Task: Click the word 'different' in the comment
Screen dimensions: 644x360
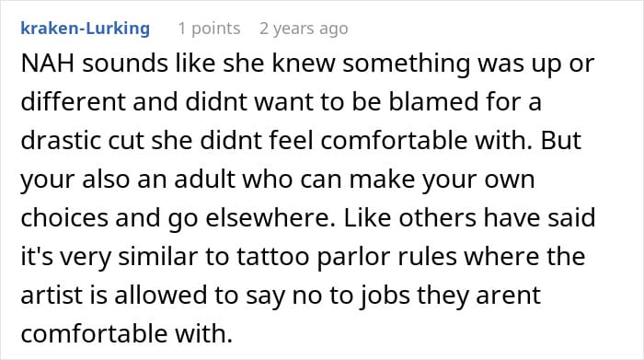Action: tap(73, 102)
